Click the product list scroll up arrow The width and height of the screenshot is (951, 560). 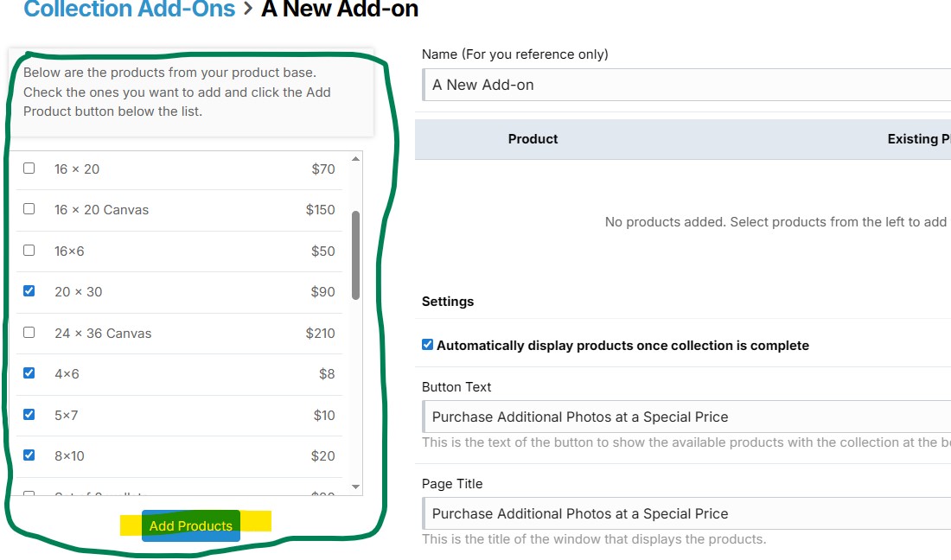click(356, 159)
